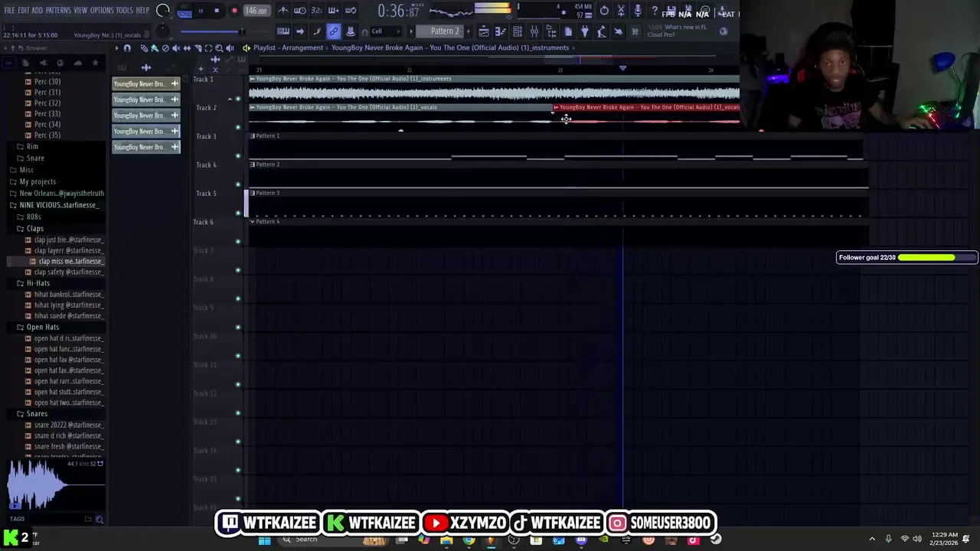Open the Windows Start button
Viewport: 980px width, 551px height.
(x=264, y=540)
